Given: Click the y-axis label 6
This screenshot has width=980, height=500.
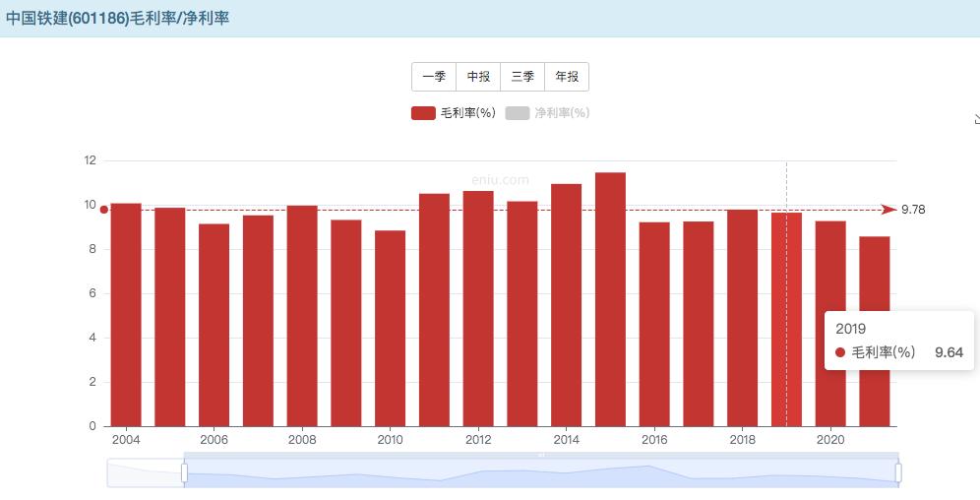Looking at the screenshot, I should click(92, 293).
